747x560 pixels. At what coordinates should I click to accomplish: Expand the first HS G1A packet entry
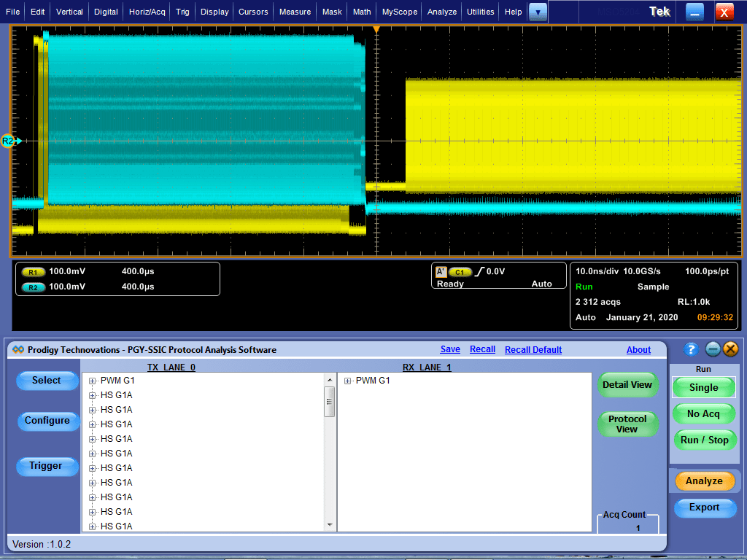coord(91,394)
